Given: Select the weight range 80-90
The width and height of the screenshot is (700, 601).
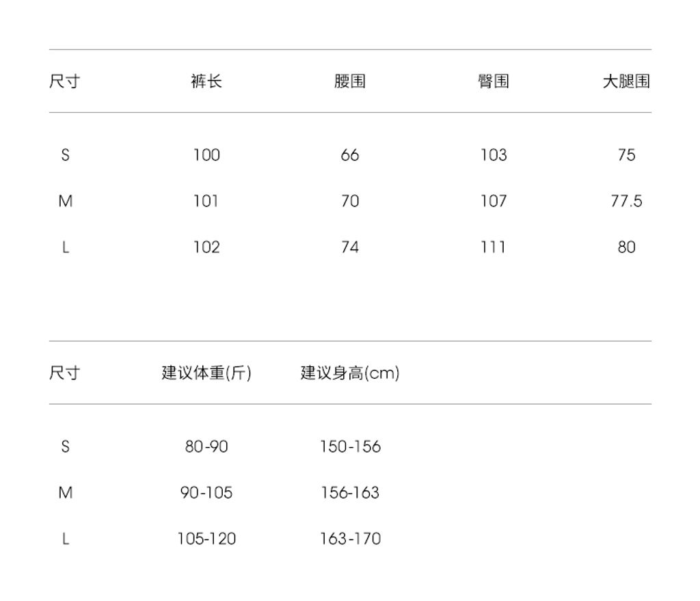Looking at the screenshot, I should click(206, 447).
